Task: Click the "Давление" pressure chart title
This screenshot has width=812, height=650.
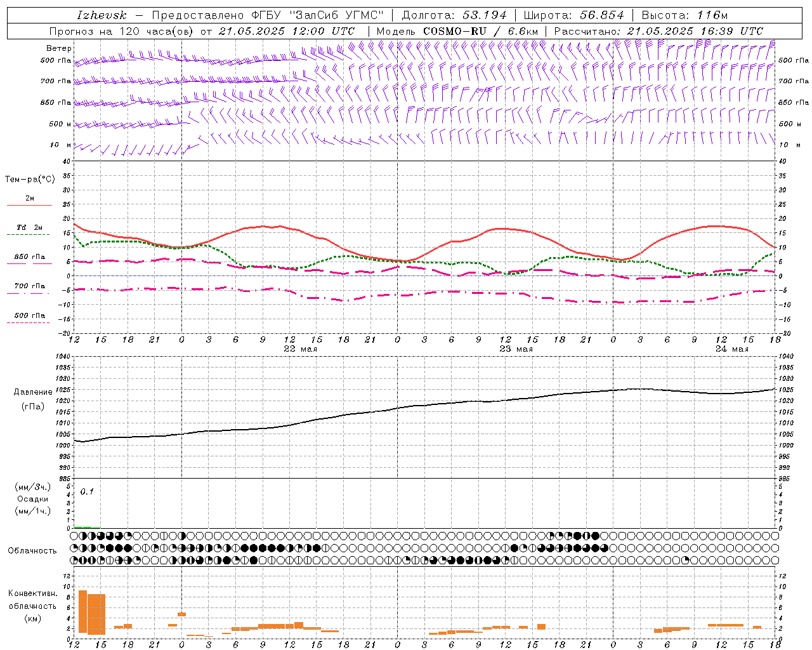Action: (x=33, y=392)
